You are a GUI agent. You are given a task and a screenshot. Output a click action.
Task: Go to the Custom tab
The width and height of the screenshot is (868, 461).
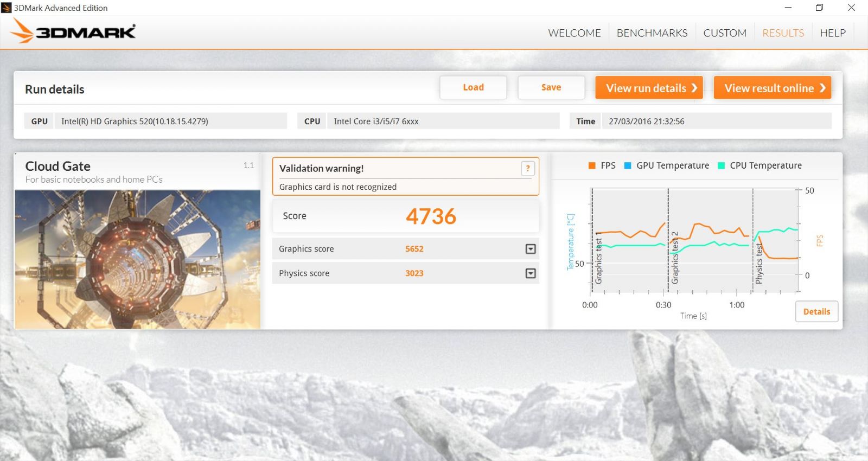[x=724, y=33]
